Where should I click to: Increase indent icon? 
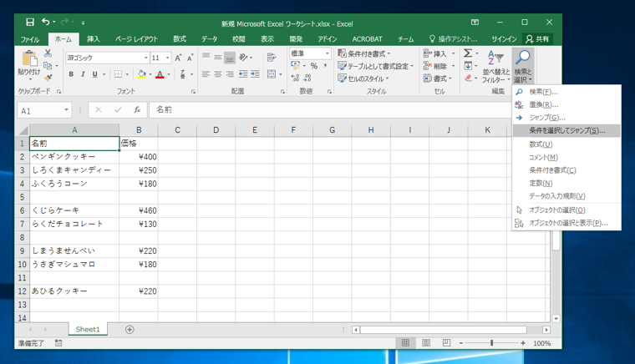(255, 74)
